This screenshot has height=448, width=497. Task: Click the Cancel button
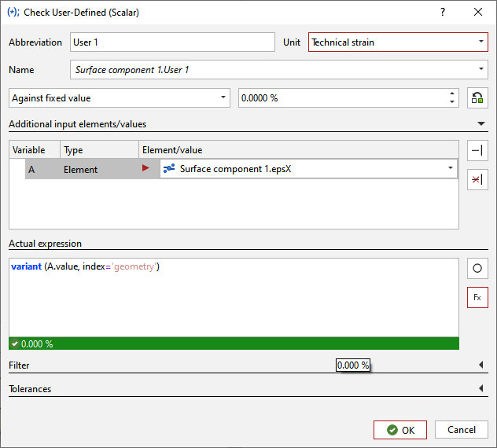coord(462,430)
